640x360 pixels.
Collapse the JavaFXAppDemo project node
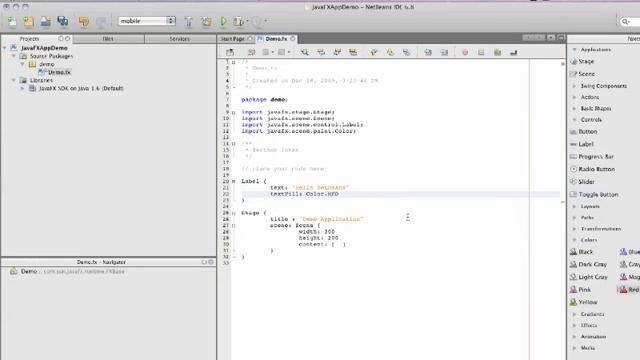point(5,48)
